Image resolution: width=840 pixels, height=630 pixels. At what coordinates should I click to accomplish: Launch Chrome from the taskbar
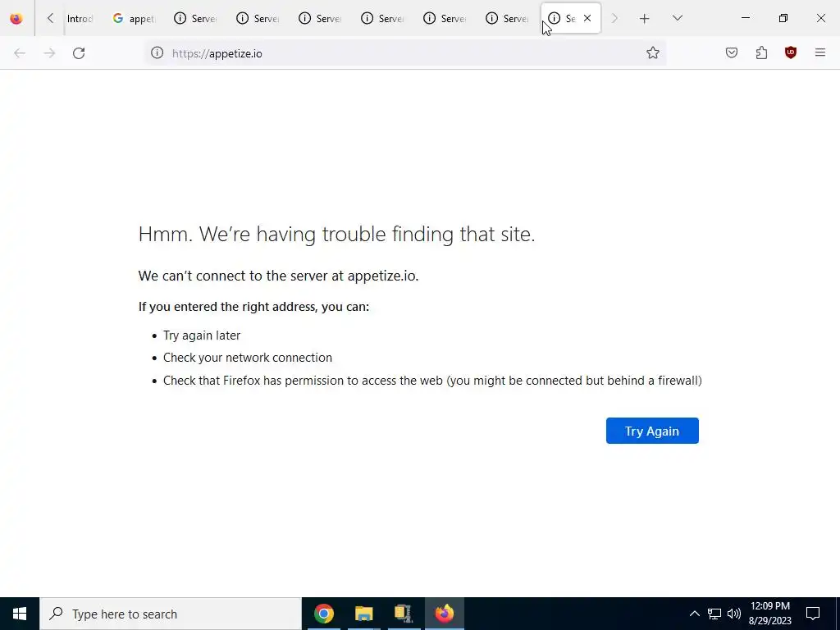point(323,614)
